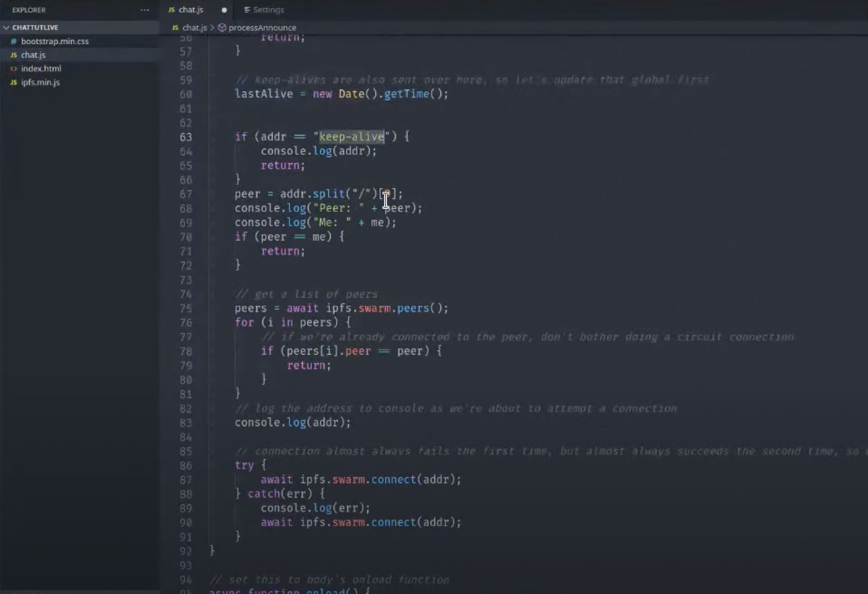This screenshot has height=594, width=868.
Task: Click the 'set this to body's onload' comment
Action: 329,580
